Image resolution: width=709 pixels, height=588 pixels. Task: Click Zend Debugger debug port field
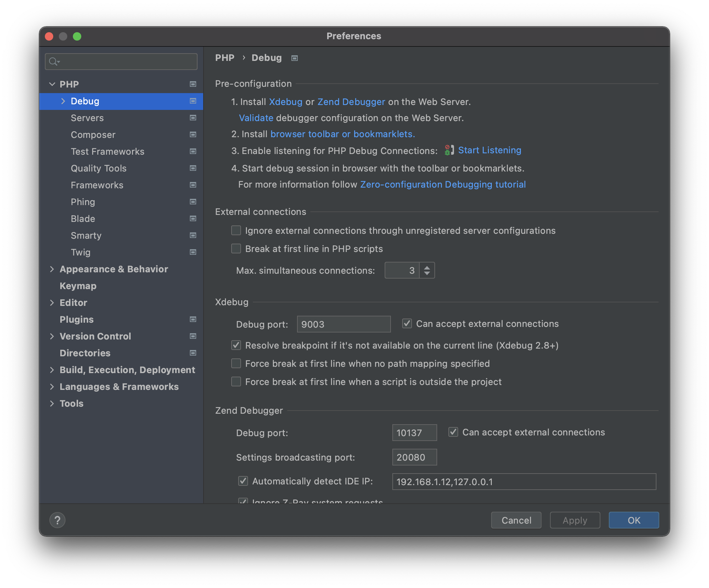[x=414, y=433]
